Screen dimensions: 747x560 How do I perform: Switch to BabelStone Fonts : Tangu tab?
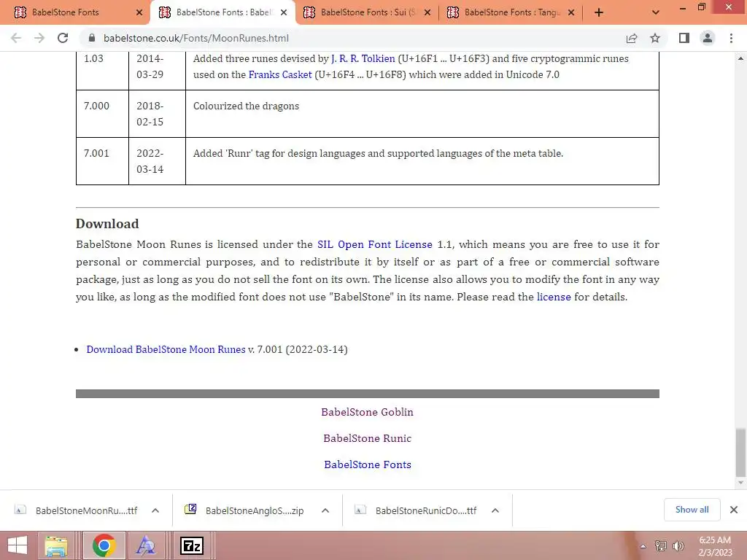512,12
